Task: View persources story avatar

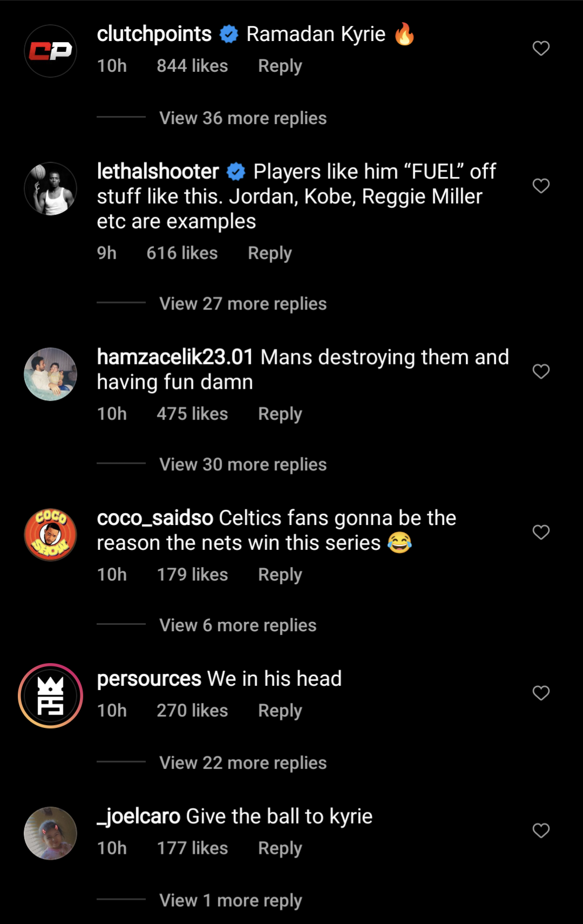Action: (x=51, y=696)
